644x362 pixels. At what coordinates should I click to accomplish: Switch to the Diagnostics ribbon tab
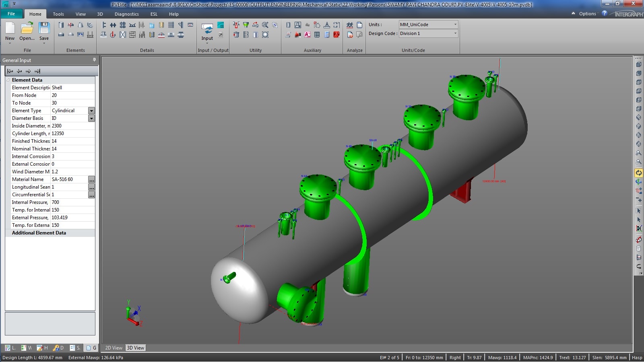pyautogui.click(x=127, y=14)
